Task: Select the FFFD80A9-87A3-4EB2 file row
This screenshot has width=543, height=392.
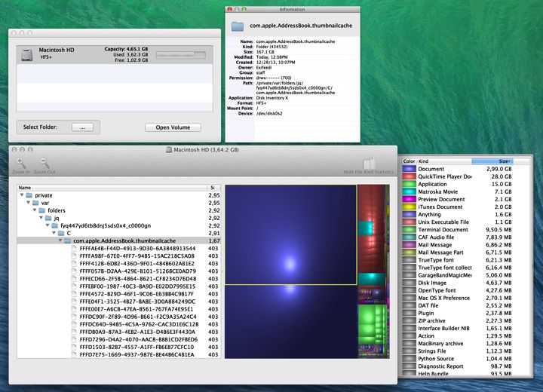Action: coord(118,332)
